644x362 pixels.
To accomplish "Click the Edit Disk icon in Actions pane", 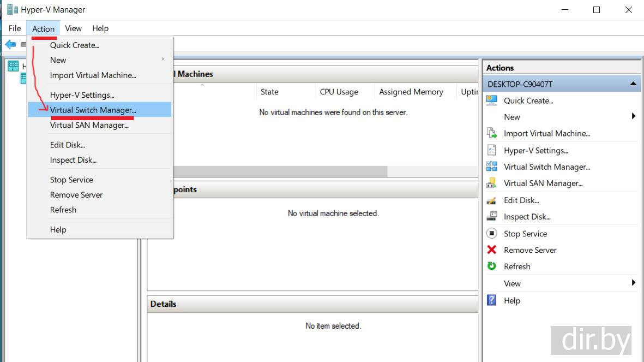I will pos(492,200).
